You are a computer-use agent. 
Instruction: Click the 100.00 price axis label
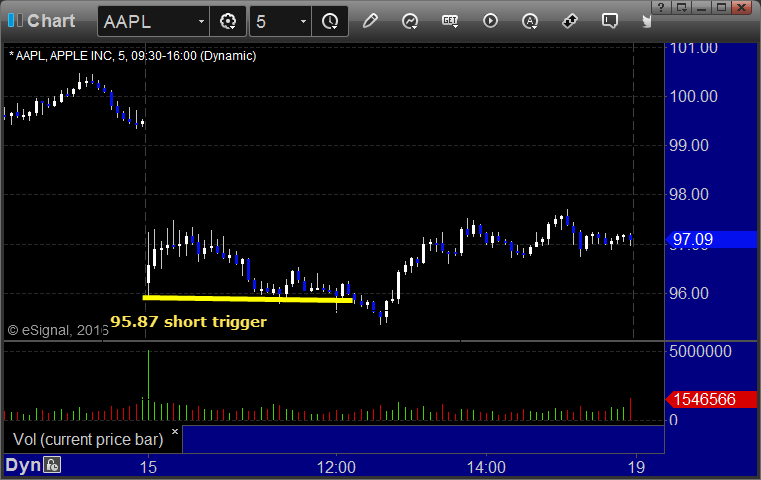point(693,96)
